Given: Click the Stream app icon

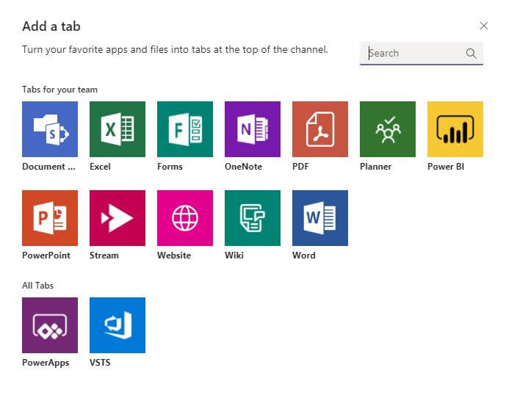Looking at the screenshot, I should pos(118,218).
